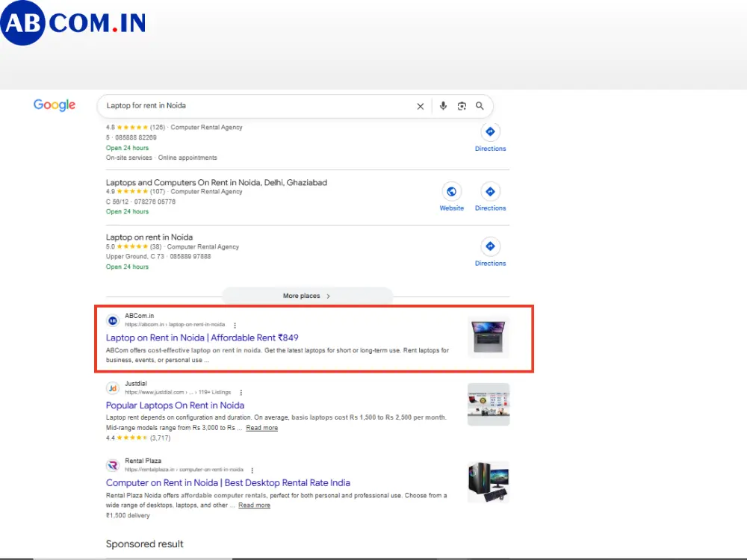Click the Justdial result thumbnail image
Viewport: 747px width, 560px height.
489,404
